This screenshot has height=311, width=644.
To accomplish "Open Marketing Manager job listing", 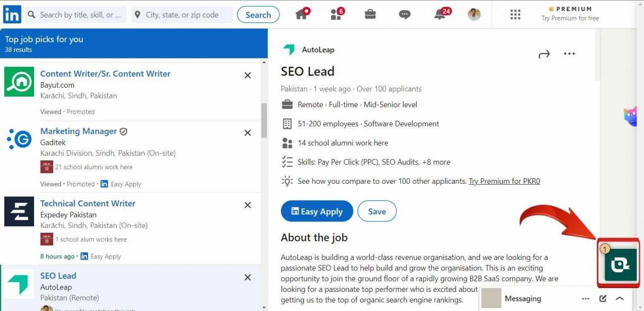I will (x=79, y=131).
